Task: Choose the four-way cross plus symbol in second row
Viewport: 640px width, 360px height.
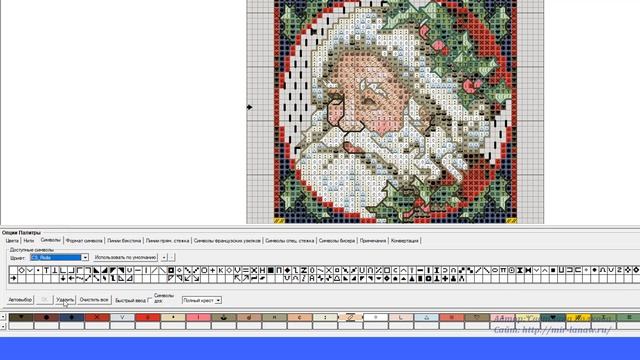Action: coord(445,278)
